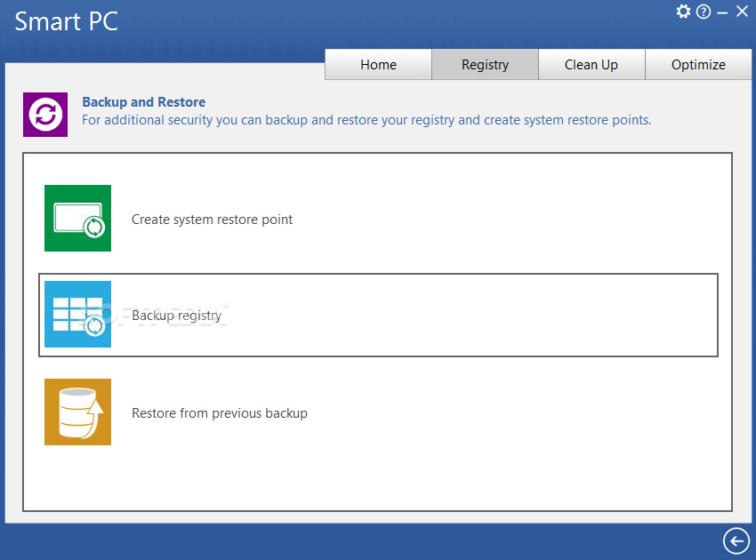Switch to the Home tab

click(379, 65)
